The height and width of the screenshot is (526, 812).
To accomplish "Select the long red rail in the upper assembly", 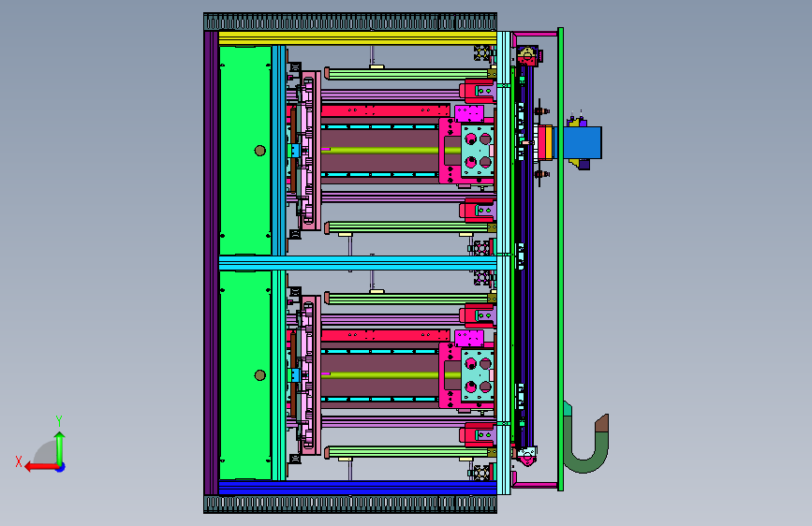I will 385,110.
